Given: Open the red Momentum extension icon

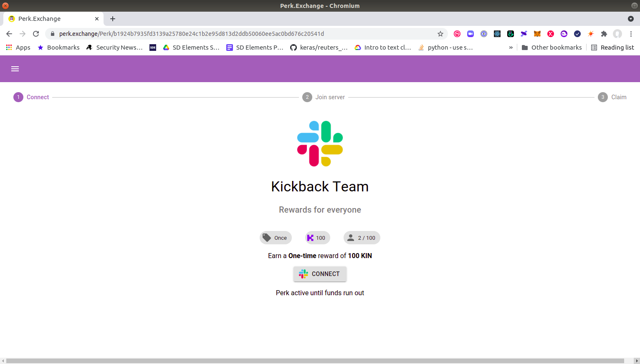Looking at the screenshot, I should pos(457,34).
